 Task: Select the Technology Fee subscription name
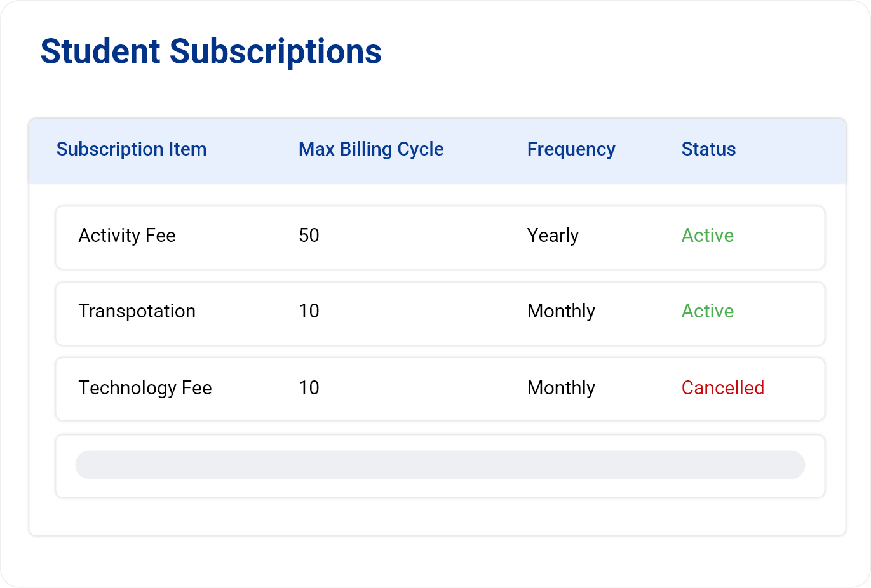click(145, 388)
